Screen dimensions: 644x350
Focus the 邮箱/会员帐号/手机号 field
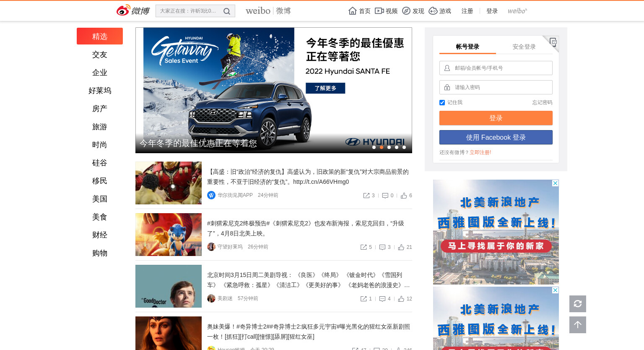[496, 68]
